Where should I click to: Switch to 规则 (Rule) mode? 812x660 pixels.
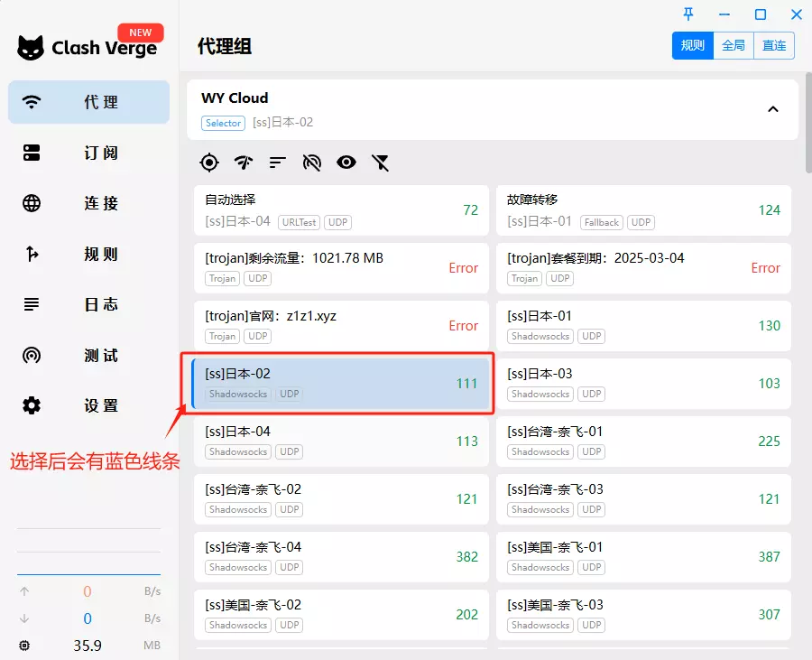pyautogui.click(x=692, y=46)
